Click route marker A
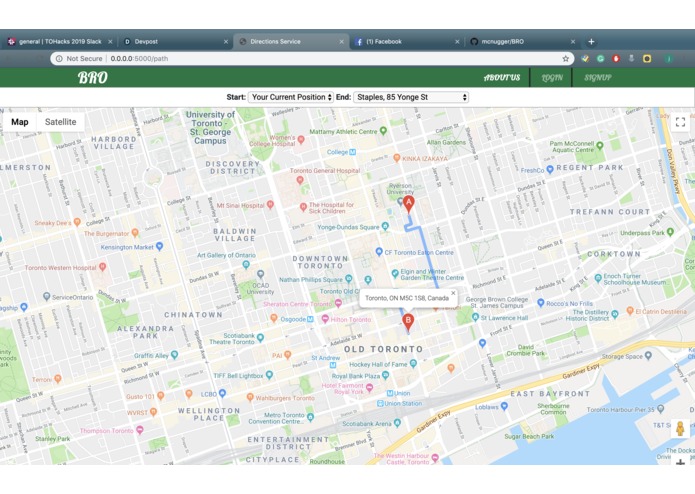Viewport: 695px width, 494px height. (x=409, y=204)
